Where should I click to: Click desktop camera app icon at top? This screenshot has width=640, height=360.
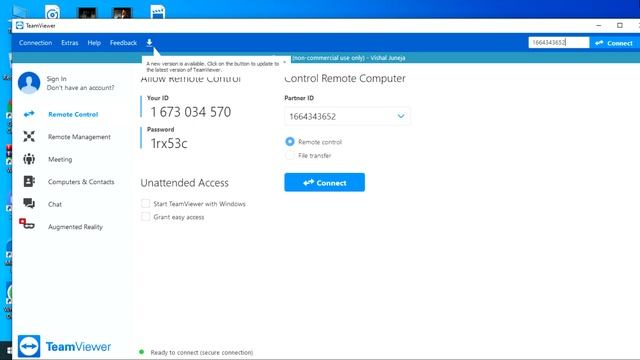click(x=52, y=13)
